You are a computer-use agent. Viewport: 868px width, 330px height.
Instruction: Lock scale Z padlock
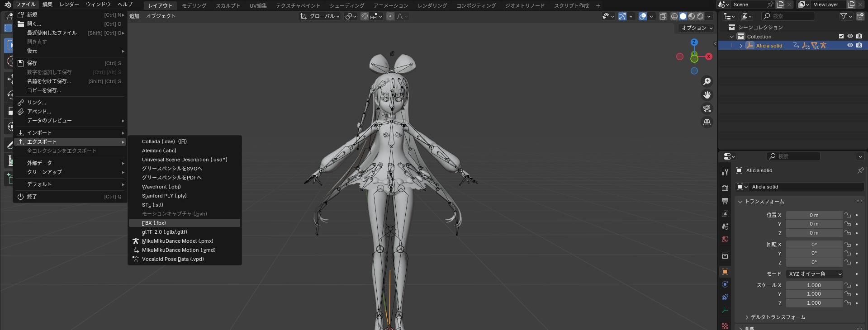pos(848,303)
